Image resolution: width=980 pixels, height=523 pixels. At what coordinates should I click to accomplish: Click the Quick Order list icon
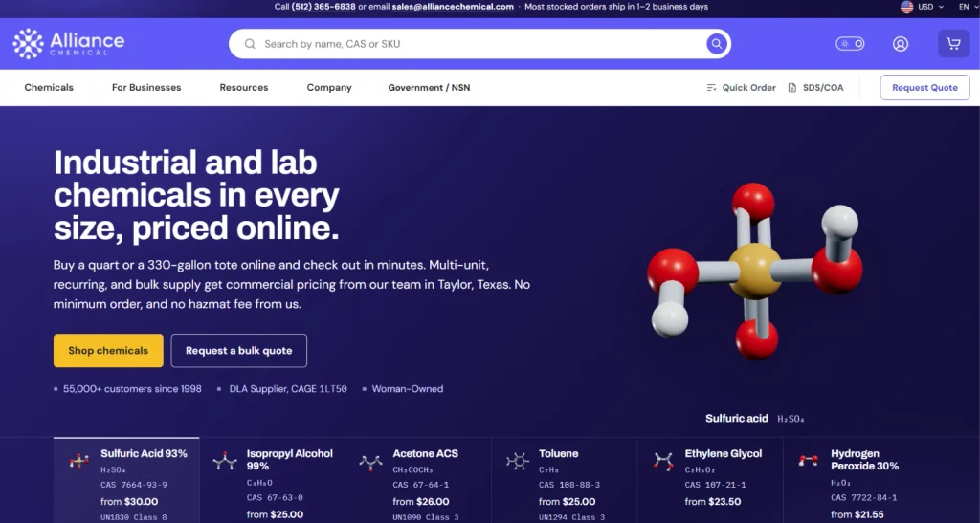click(x=711, y=87)
